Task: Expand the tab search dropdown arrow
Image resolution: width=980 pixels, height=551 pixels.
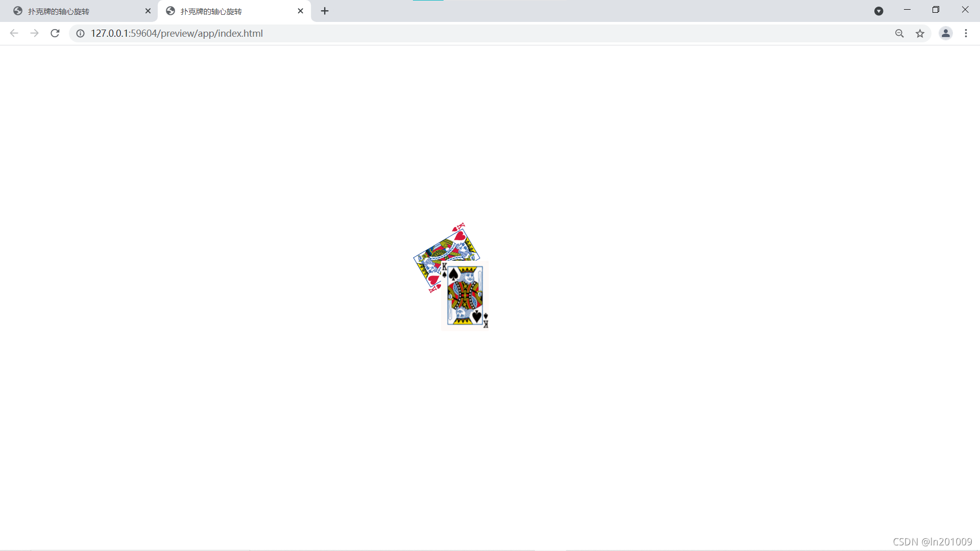Action: click(x=878, y=11)
